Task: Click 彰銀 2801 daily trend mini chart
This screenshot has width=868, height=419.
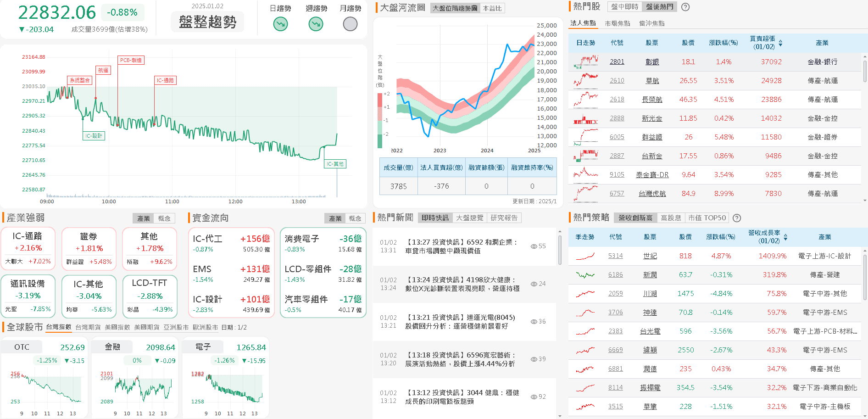Action: point(585,61)
